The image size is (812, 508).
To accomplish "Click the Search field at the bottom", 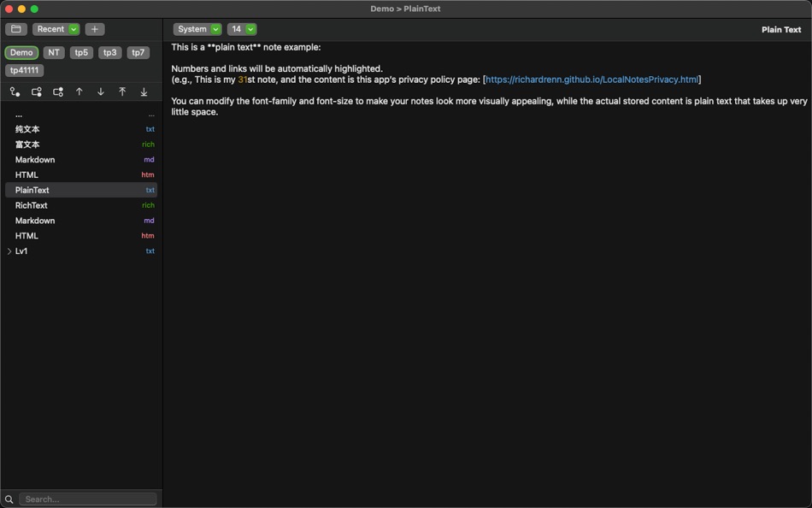I will click(85, 499).
